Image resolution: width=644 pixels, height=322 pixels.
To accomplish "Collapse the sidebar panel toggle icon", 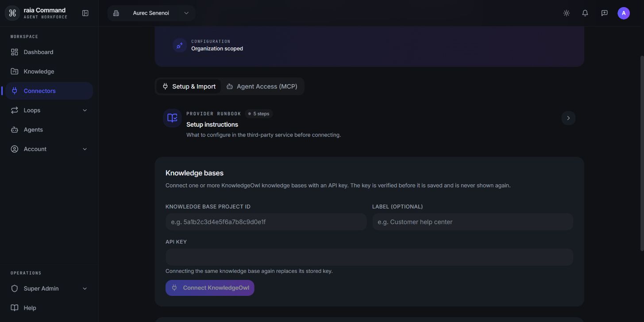I will click(x=85, y=13).
